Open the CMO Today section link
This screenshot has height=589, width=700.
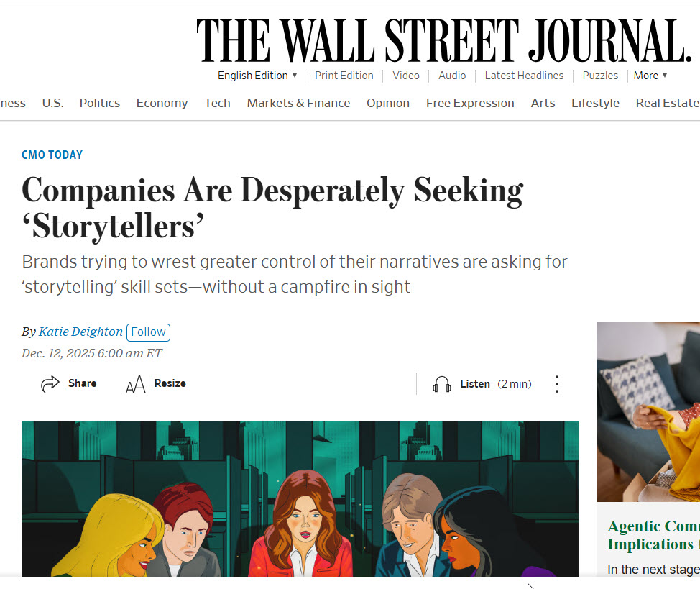tap(52, 155)
